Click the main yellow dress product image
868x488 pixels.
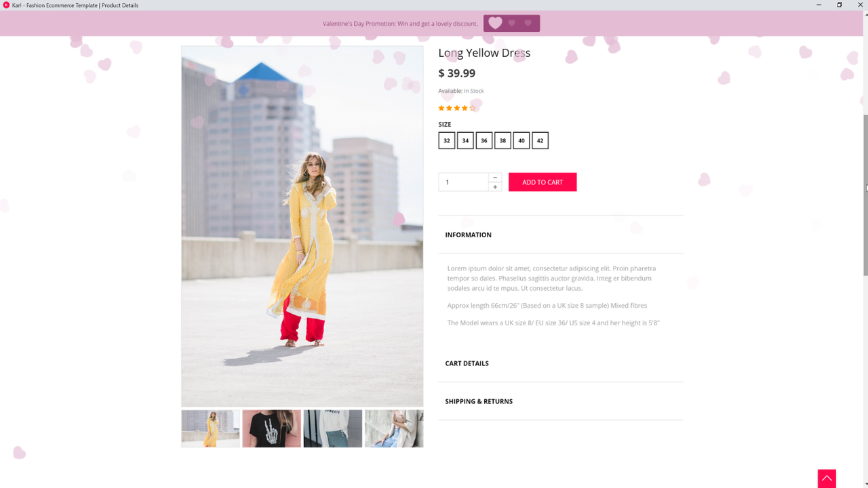(302, 226)
